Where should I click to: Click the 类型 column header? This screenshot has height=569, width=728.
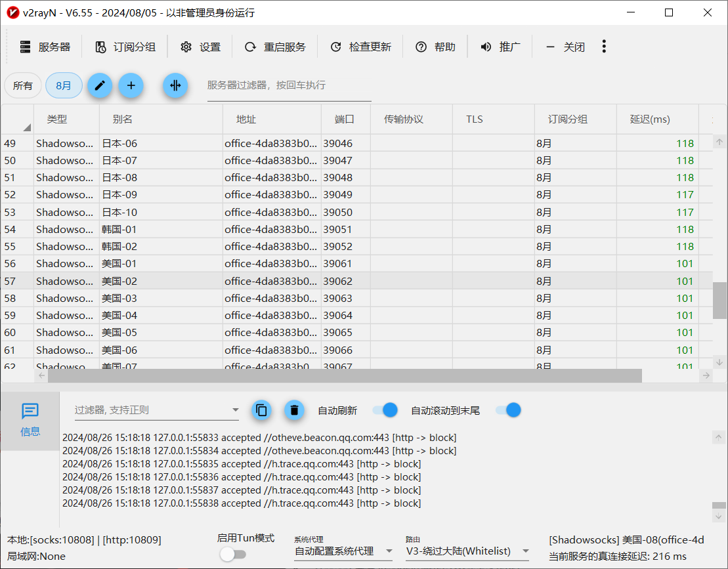(x=66, y=119)
